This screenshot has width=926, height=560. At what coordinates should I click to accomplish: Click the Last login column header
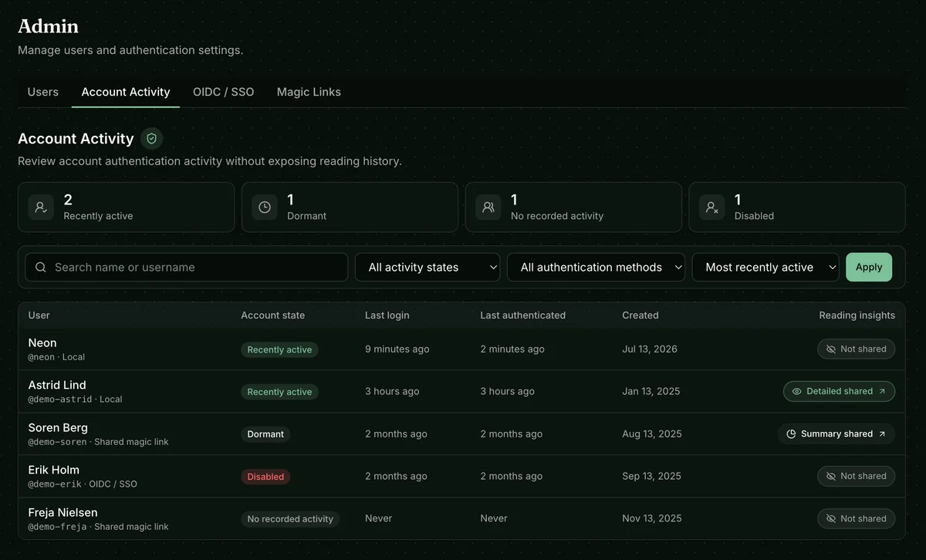click(387, 315)
